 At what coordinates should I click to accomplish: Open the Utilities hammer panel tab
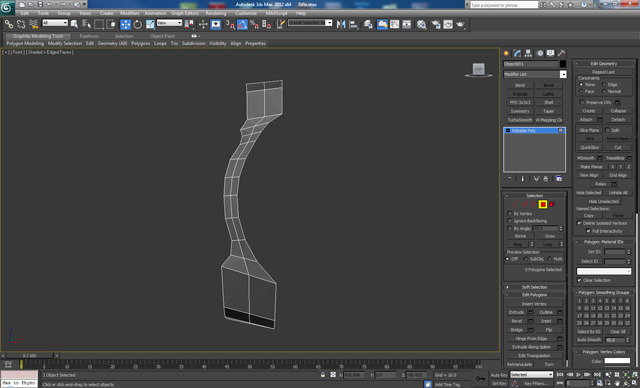pyautogui.click(x=562, y=53)
